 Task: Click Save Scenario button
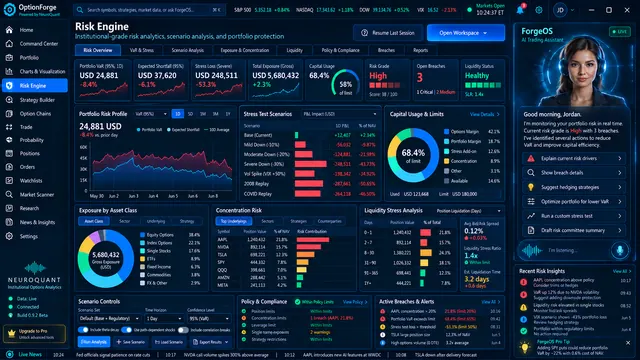coord(131,342)
